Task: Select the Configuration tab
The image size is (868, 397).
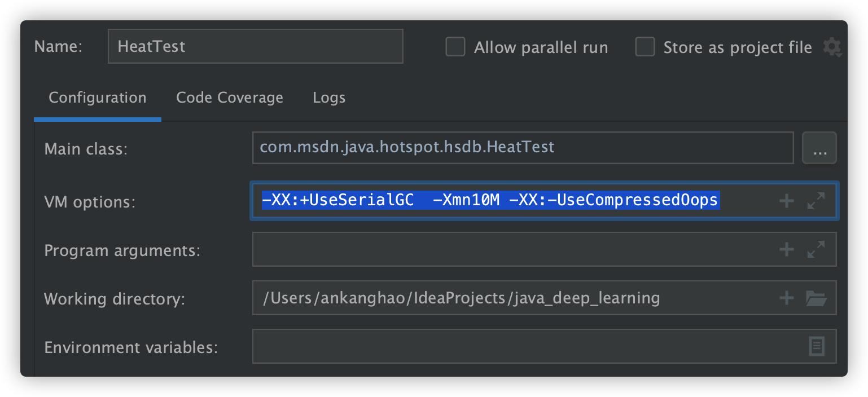Action: click(x=98, y=98)
